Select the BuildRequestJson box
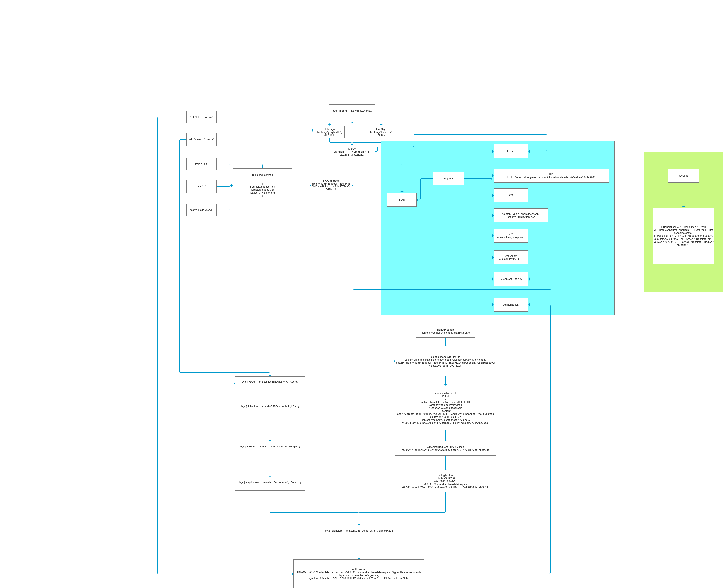 [262, 185]
